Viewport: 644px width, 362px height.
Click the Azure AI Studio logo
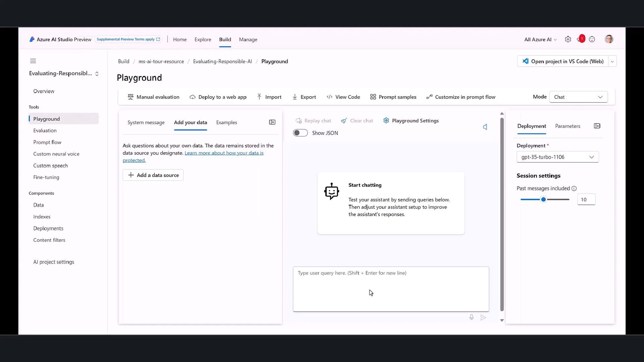pyautogui.click(x=32, y=39)
